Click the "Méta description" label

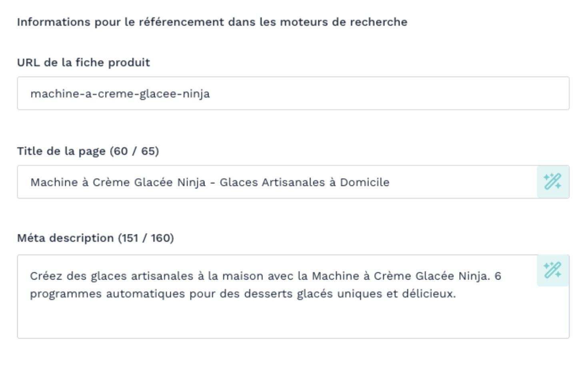pos(65,238)
